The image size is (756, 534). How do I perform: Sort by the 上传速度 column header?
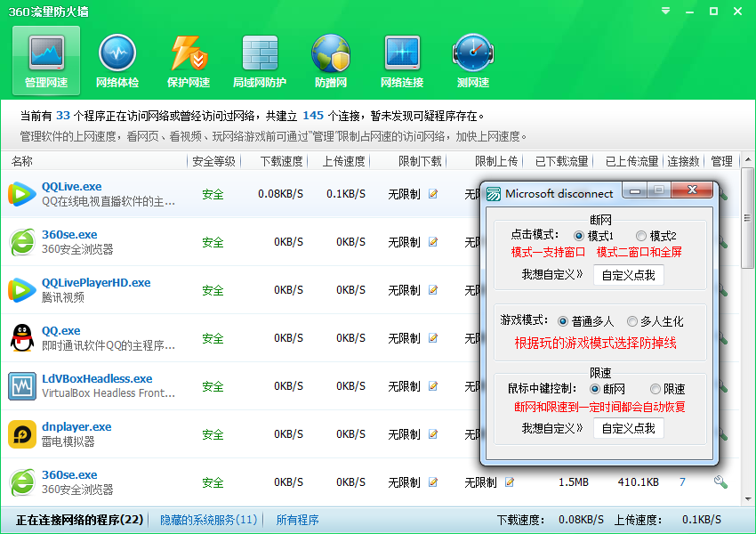pos(339,161)
